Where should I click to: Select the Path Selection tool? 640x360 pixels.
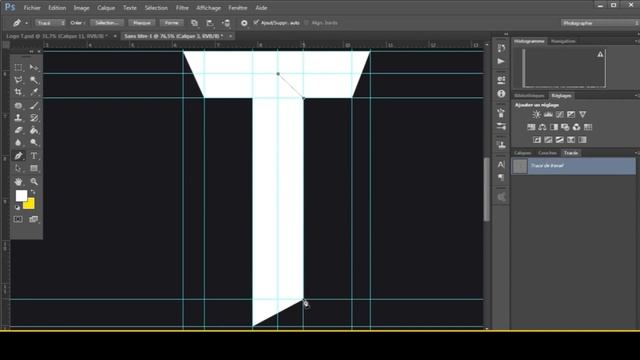(18, 168)
